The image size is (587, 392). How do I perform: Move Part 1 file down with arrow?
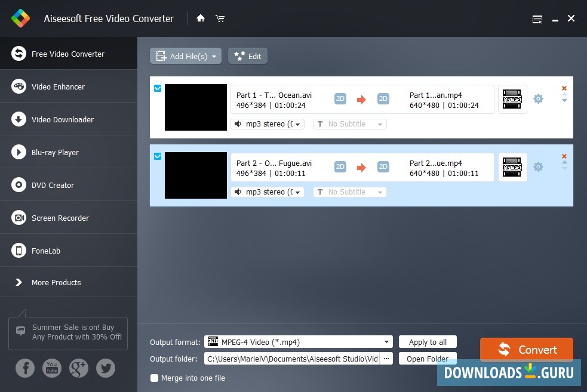pyautogui.click(x=564, y=101)
